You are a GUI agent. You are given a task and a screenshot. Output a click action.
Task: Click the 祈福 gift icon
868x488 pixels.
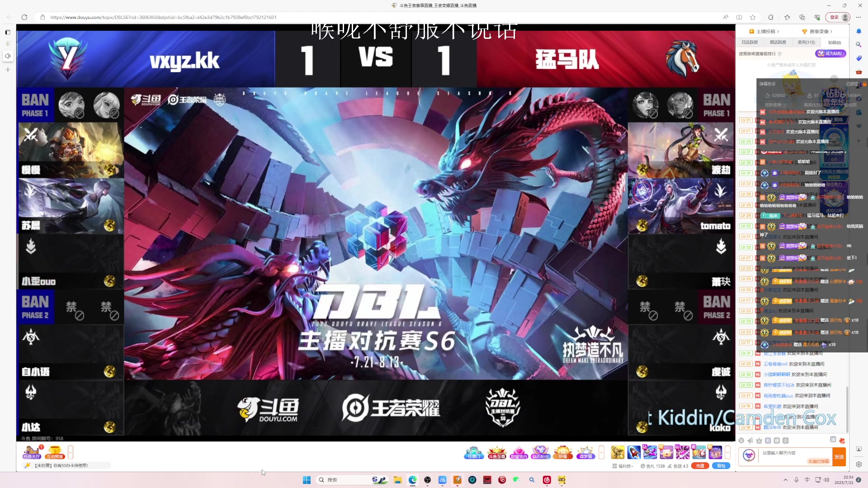point(563,452)
